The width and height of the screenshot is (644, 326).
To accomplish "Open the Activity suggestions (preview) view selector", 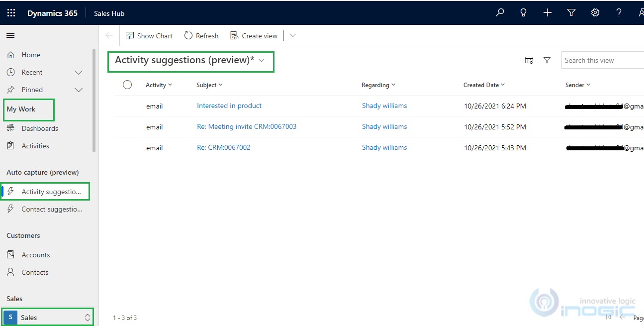I will (190, 60).
